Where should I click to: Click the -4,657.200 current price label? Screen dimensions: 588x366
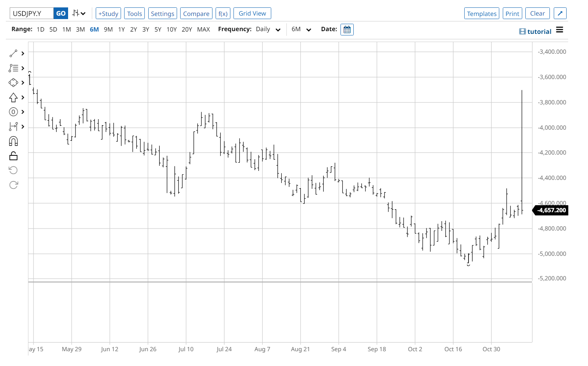tap(550, 210)
